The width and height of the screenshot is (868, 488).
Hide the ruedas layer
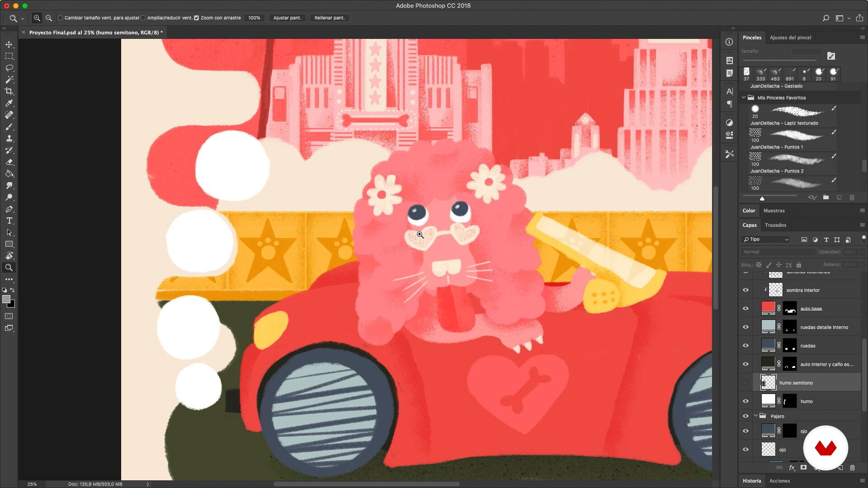[x=745, y=346]
